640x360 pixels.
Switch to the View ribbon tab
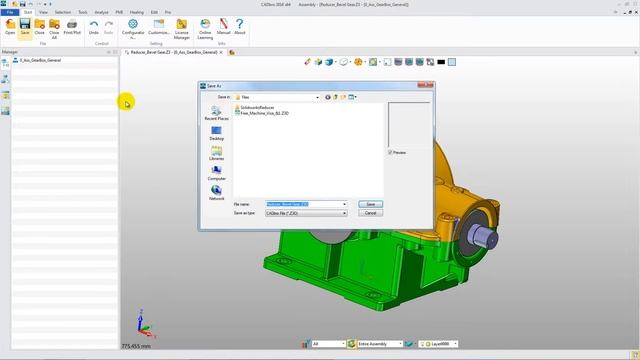coord(43,12)
